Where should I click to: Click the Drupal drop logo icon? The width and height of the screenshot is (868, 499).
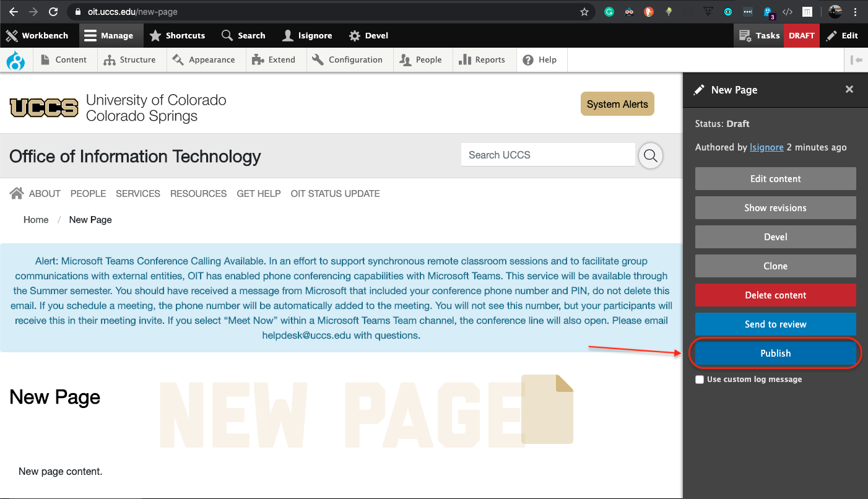(15, 60)
